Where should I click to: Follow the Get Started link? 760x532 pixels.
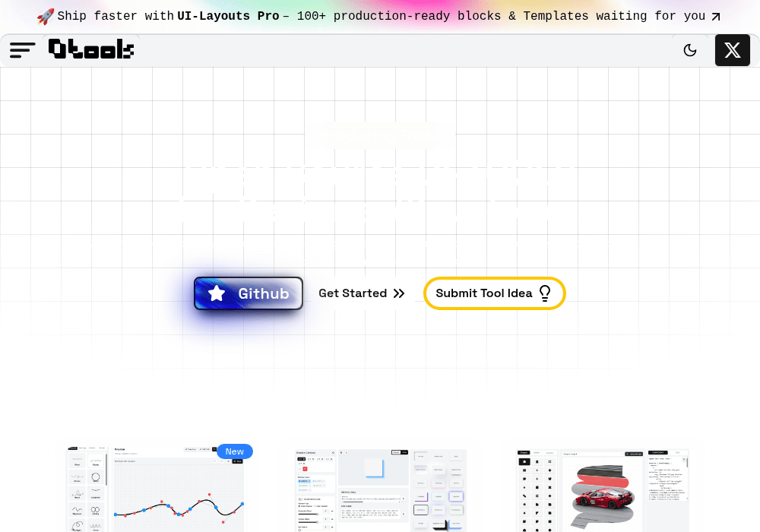(362, 293)
